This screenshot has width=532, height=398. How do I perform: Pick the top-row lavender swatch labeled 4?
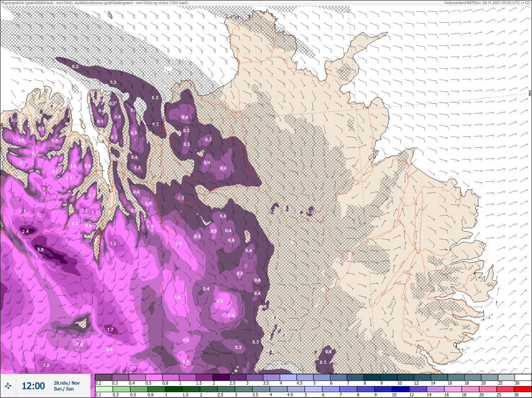coord(289,377)
